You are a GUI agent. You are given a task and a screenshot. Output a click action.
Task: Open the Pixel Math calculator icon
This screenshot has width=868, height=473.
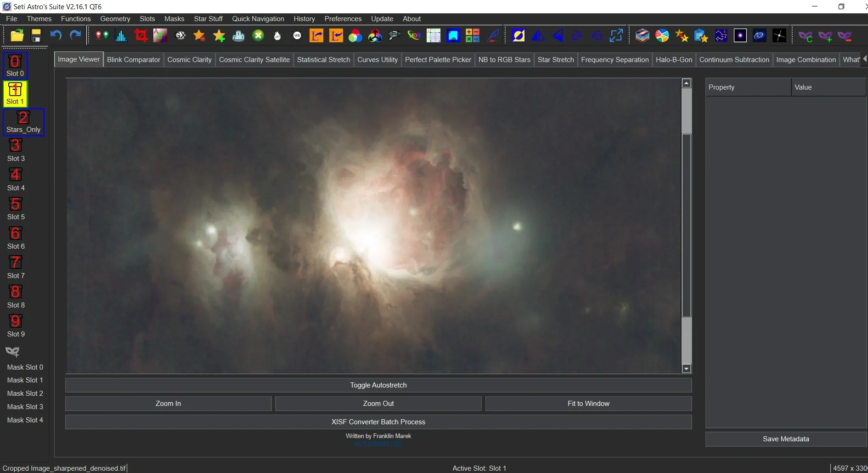(473, 35)
